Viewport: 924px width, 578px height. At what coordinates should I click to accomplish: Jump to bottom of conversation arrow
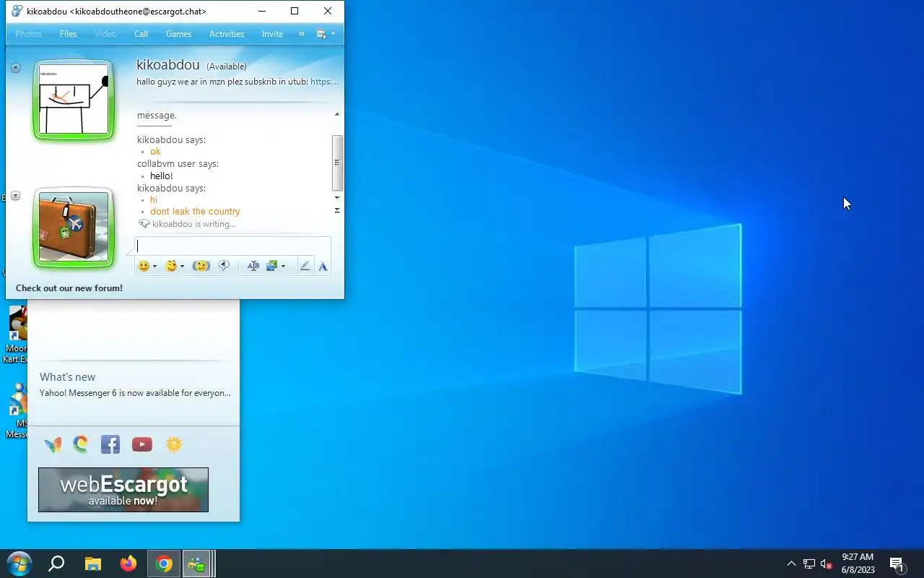coord(336,210)
